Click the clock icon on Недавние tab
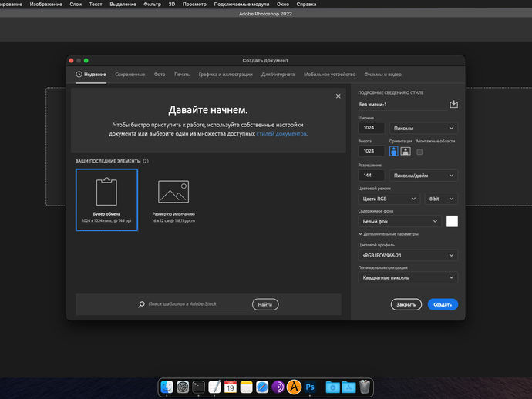Image resolution: width=532 pixels, height=399 pixels. (79, 74)
